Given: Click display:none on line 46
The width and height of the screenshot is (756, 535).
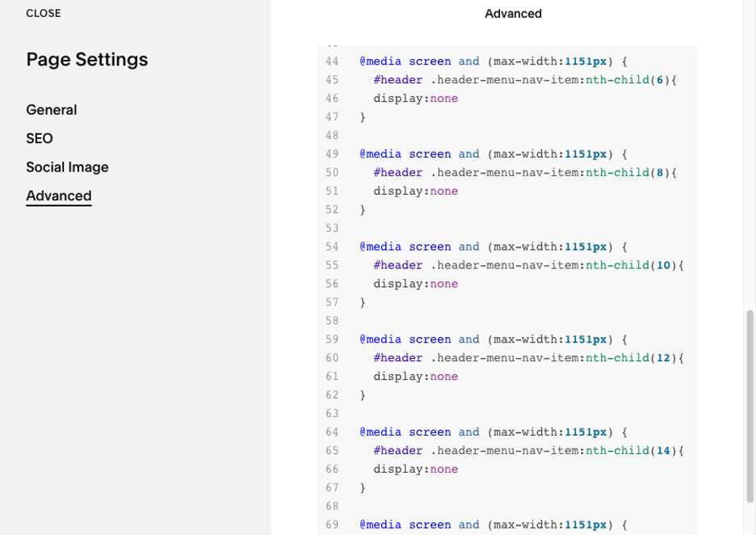Looking at the screenshot, I should click(x=415, y=99).
